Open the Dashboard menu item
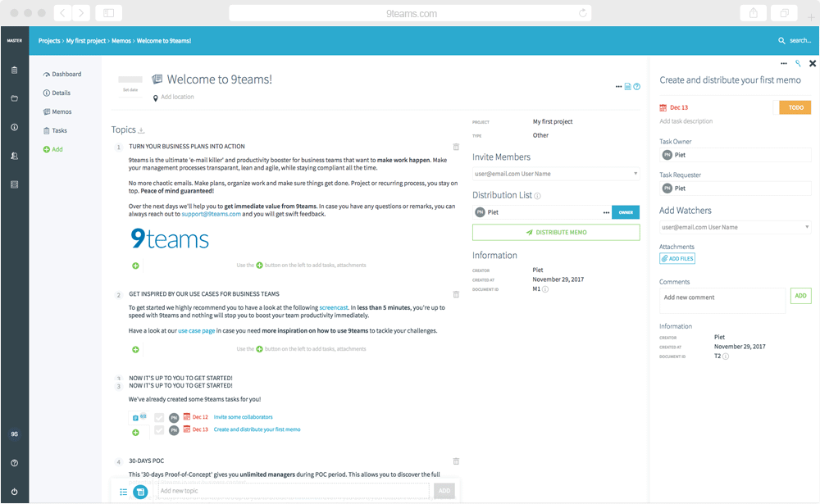 62,75
